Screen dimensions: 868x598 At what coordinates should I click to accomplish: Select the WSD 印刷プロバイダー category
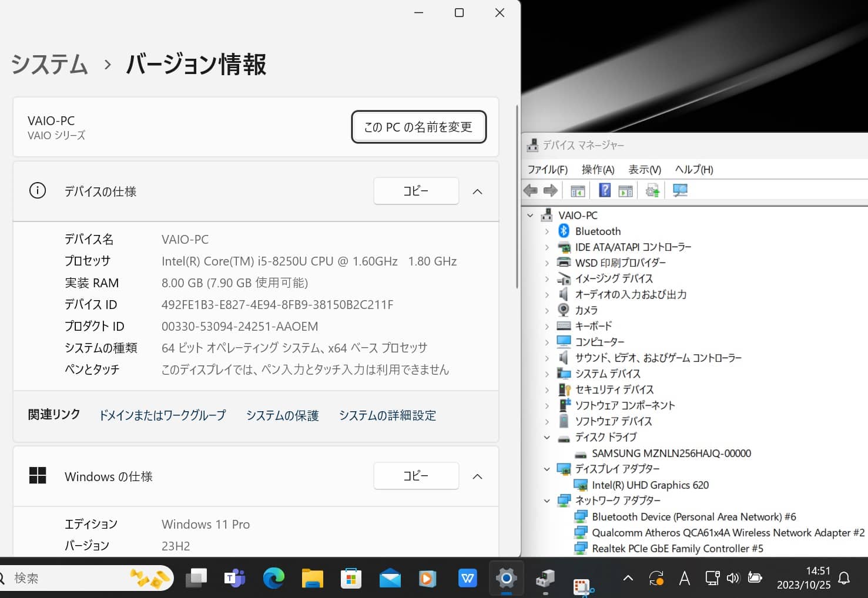(620, 263)
